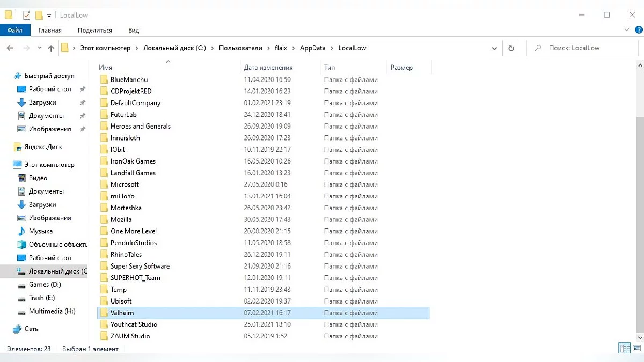The image size is (644, 362).
Task: Sort by Дата изменения column header
Action: coord(268,68)
